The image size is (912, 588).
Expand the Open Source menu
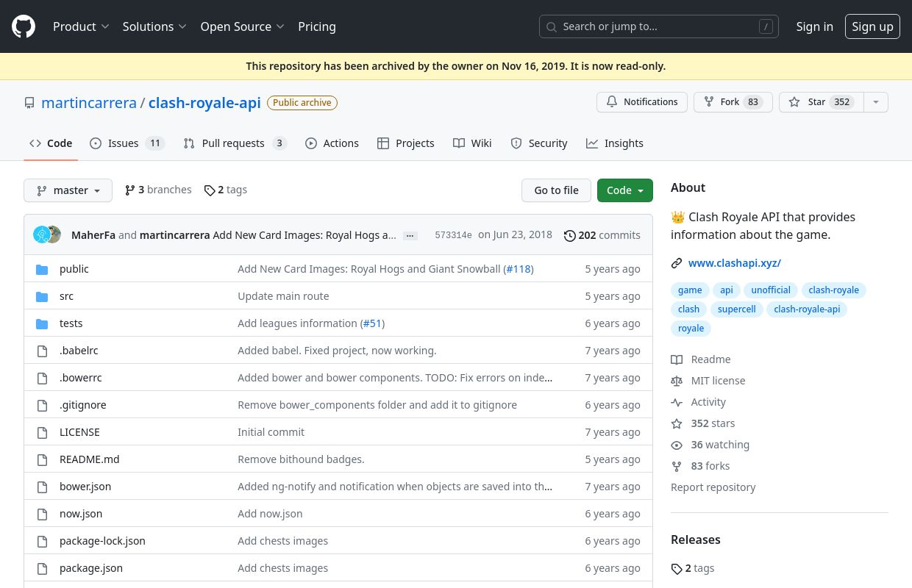(242, 26)
